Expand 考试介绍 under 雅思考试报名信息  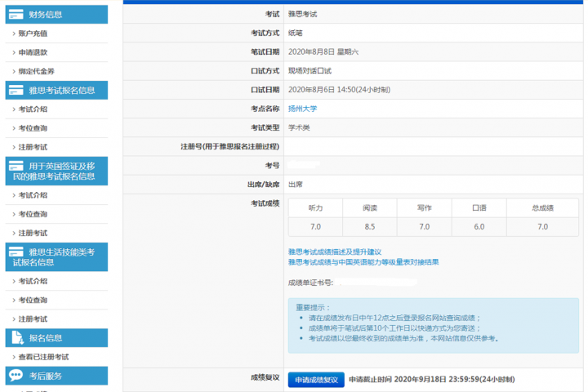[x=33, y=109]
